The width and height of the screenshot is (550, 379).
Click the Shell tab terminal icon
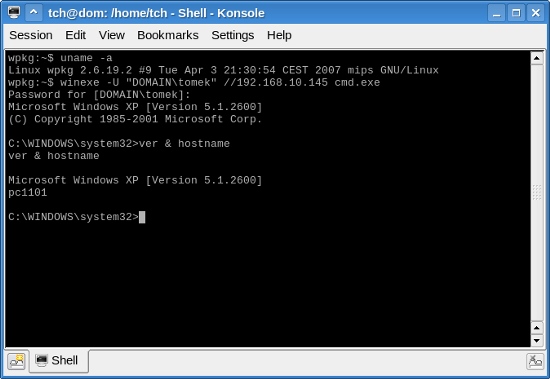click(41, 360)
